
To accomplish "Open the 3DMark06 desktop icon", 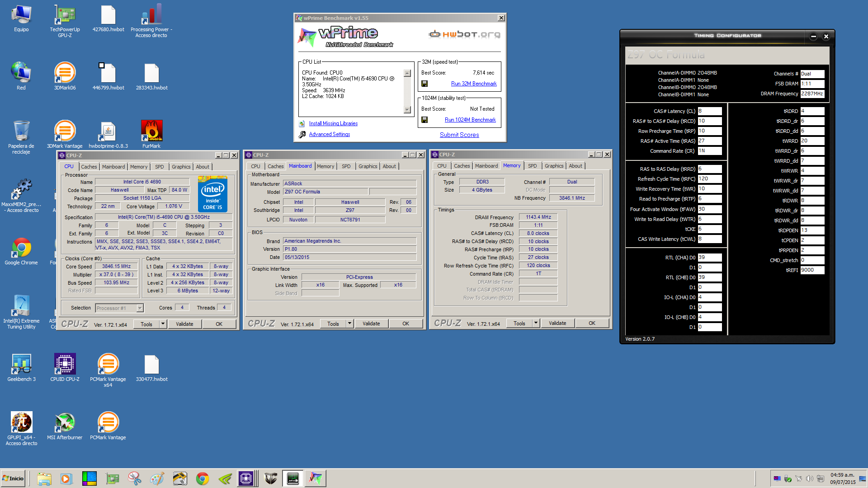I will tap(65, 76).
